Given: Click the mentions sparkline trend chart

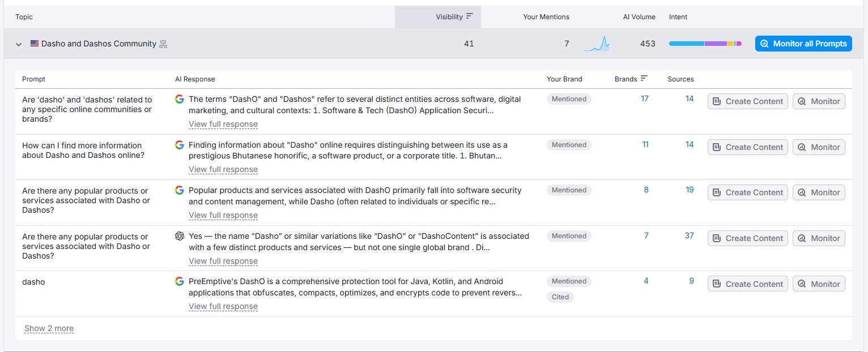Looking at the screenshot, I should [x=596, y=44].
